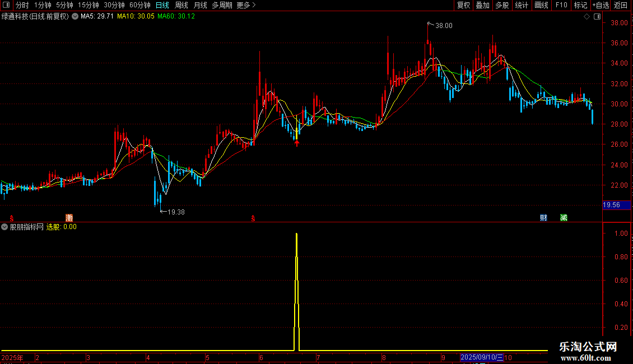Open the 复权 adjustment menu
633x364 pixels.
coord(463,5)
